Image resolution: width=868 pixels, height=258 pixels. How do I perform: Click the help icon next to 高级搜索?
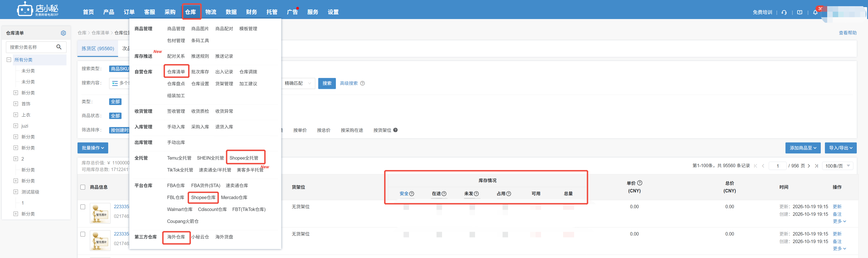362,83
